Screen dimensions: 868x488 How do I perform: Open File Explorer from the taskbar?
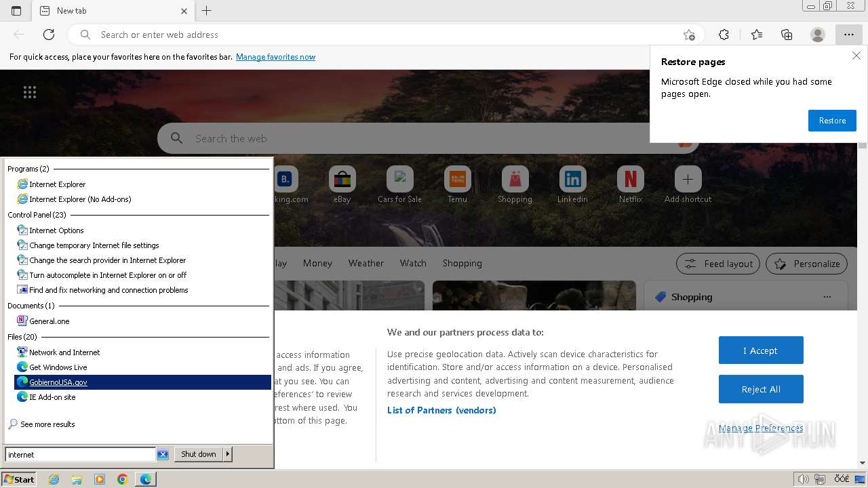pos(77,479)
